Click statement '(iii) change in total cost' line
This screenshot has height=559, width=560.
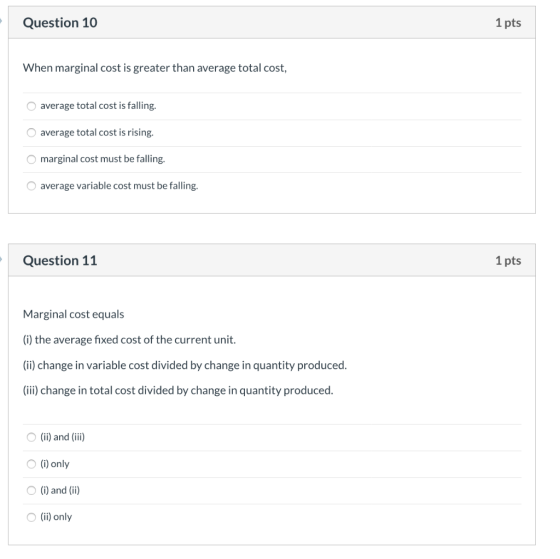178,390
